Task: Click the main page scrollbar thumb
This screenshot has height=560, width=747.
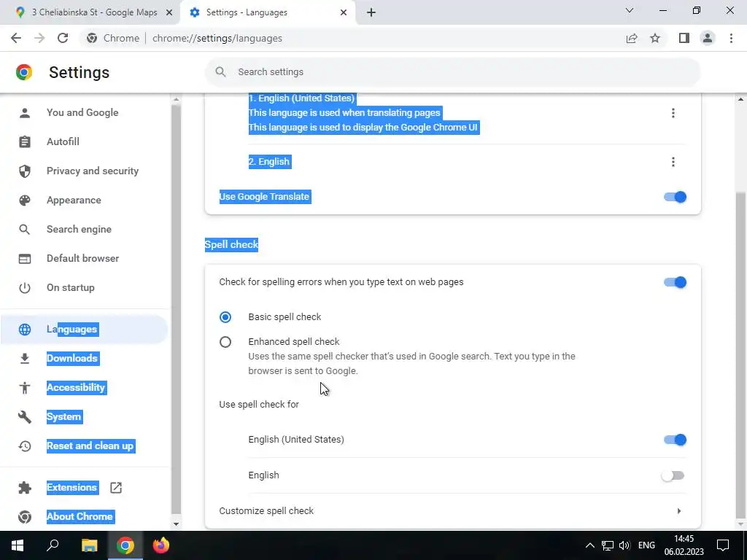Action: [x=741, y=355]
